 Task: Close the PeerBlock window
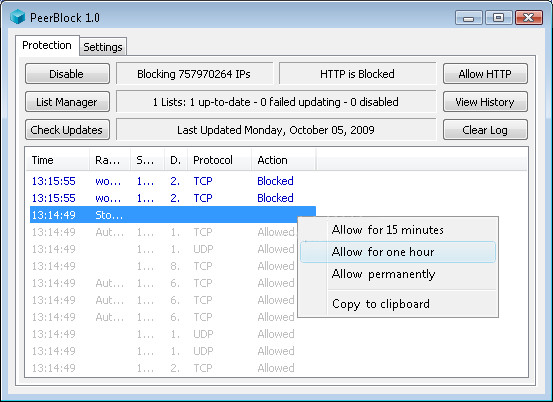529,18
